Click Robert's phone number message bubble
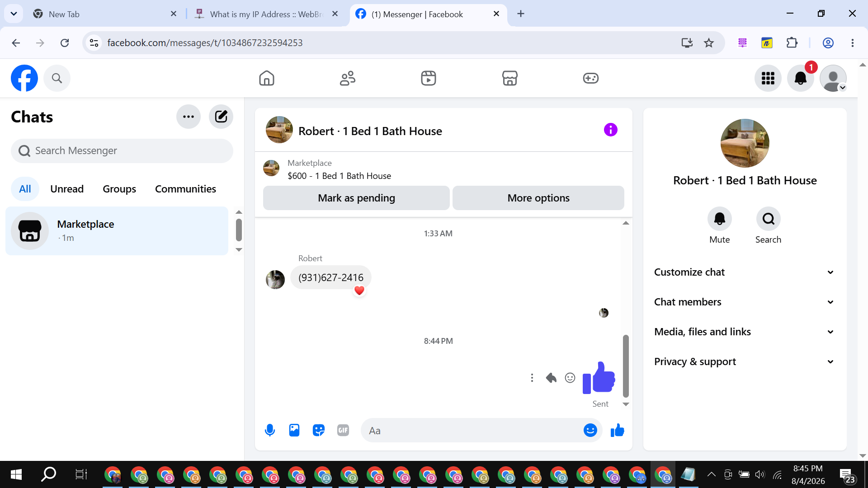This screenshot has width=868, height=488. 330,277
